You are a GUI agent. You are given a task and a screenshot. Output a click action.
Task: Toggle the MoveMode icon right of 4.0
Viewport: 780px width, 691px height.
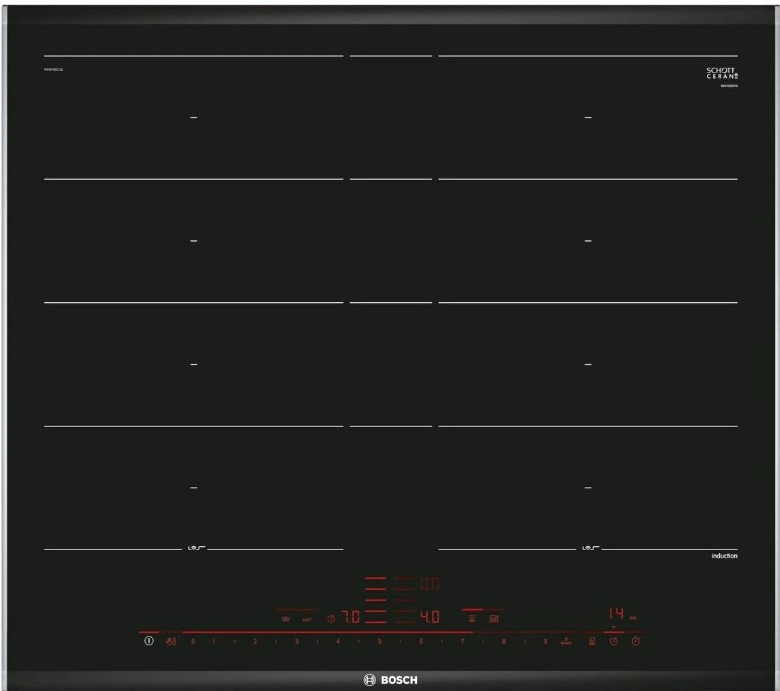[x=493, y=618]
